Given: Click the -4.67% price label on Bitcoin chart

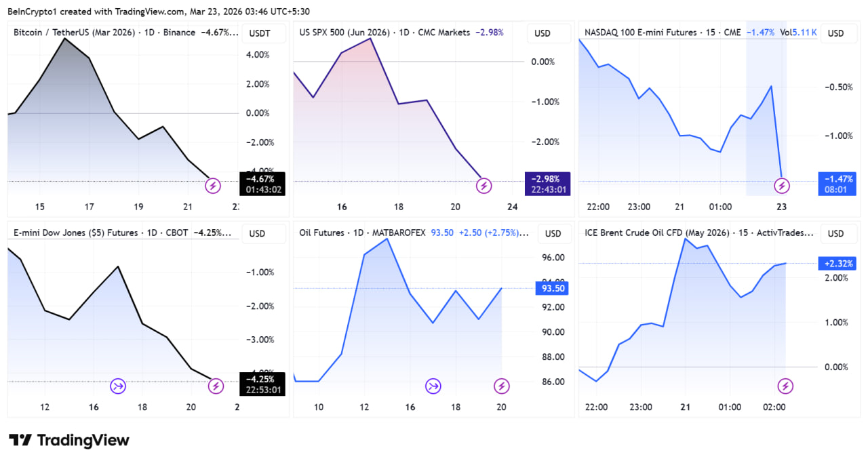Looking at the screenshot, I should click(262, 180).
